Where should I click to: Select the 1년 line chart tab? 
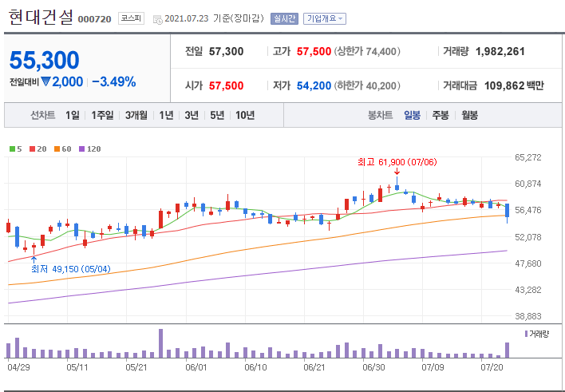coord(166,116)
